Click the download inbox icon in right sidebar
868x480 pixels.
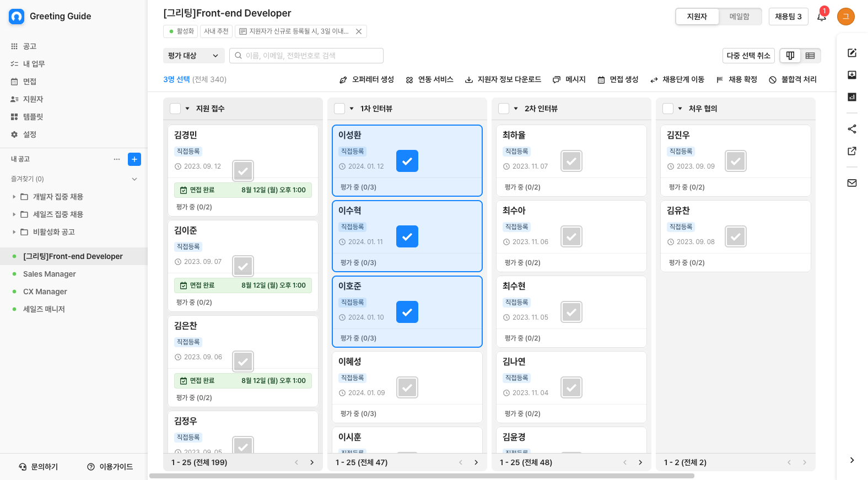852,75
